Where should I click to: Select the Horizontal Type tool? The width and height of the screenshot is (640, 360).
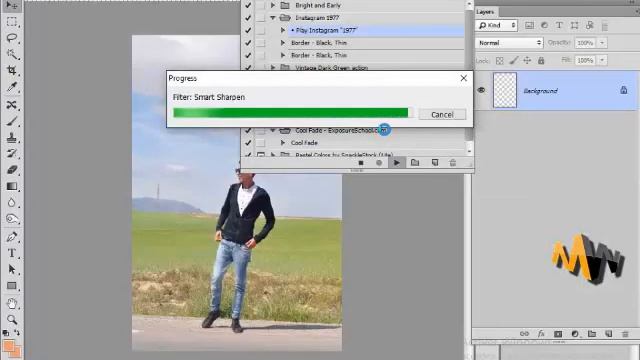[x=11, y=253]
